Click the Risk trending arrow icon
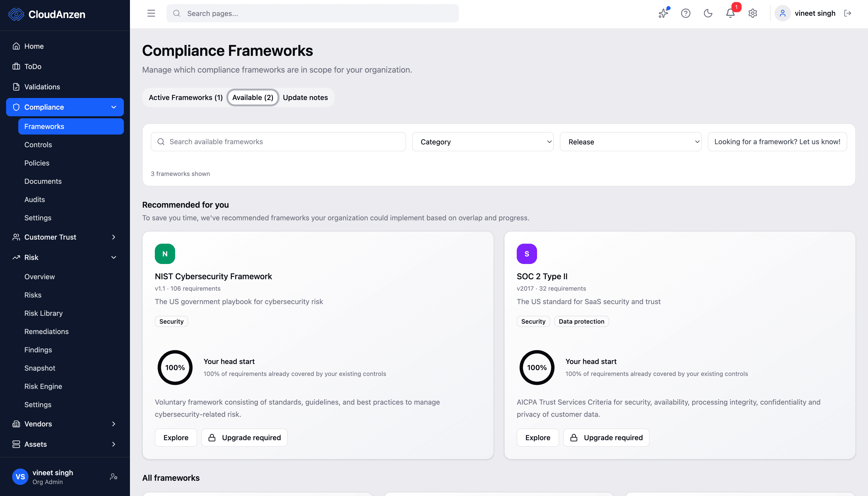This screenshot has width=868, height=496. pos(16,258)
